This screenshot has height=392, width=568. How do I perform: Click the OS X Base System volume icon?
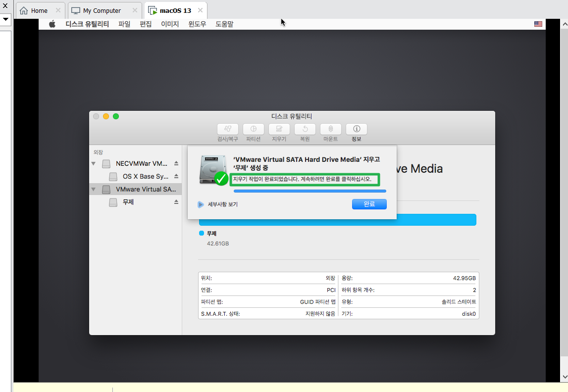pos(113,177)
